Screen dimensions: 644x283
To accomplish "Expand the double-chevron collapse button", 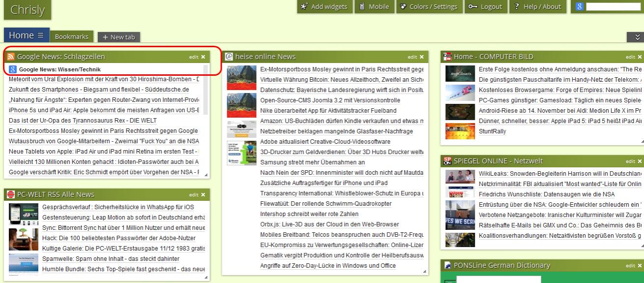I will click(638, 37).
